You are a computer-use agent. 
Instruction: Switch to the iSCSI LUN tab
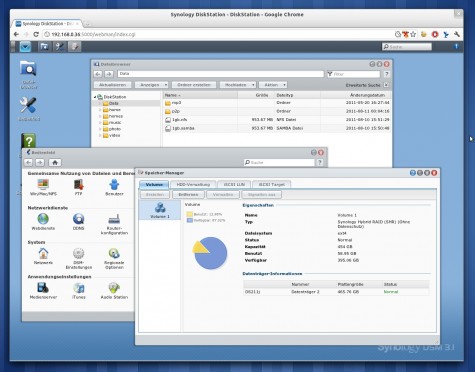click(234, 184)
